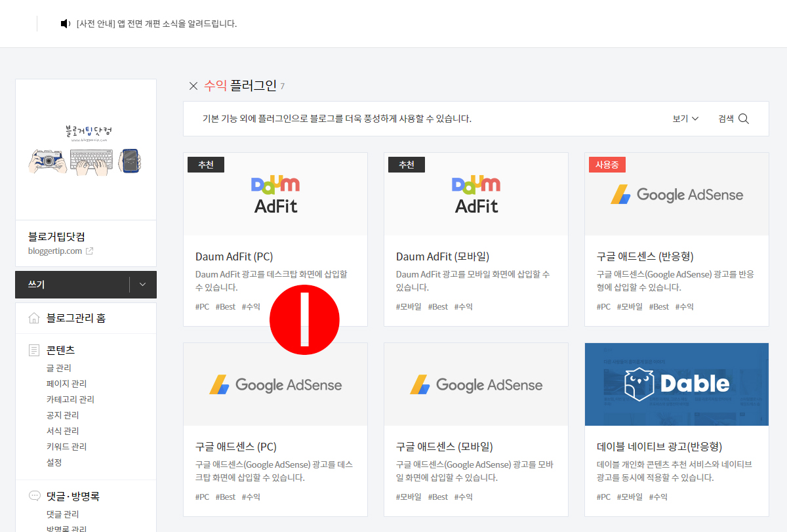787x532 pixels.
Task: Click the Daum AdFit 모바일 logo image
Action: [476, 194]
